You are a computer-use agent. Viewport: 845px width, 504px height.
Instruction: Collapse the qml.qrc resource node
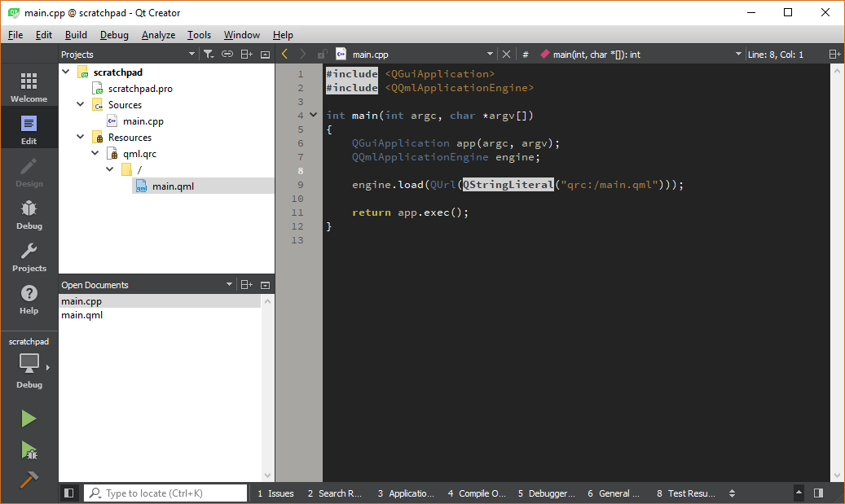click(95, 153)
